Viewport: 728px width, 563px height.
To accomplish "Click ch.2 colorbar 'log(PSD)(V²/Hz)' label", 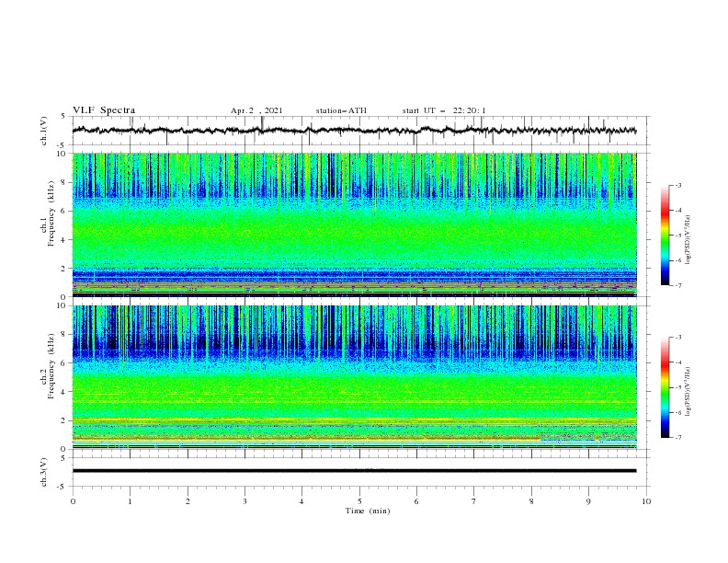I will point(688,391).
